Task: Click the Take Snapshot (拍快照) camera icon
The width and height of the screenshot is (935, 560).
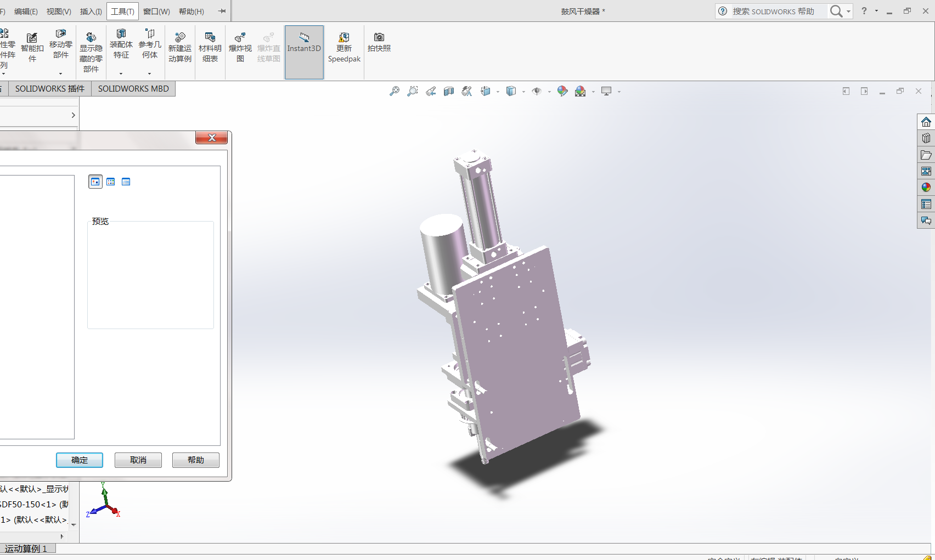Action: pos(379,42)
